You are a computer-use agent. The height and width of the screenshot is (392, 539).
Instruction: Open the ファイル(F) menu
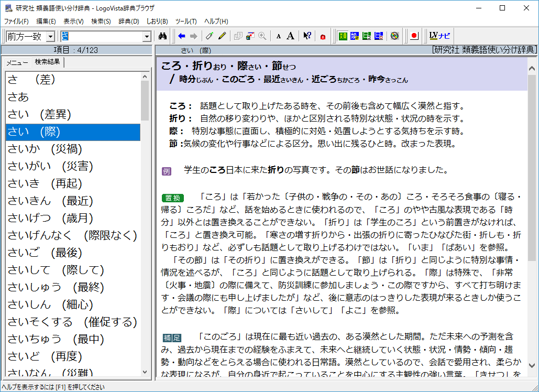[16, 21]
